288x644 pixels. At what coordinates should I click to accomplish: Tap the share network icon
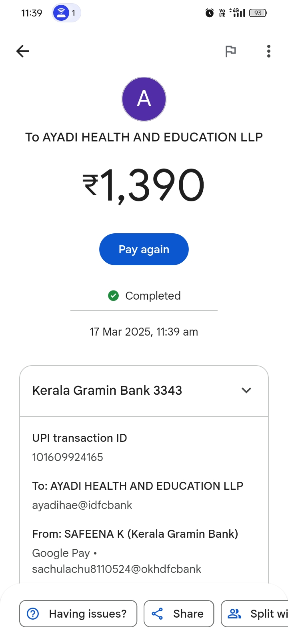click(x=158, y=614)
